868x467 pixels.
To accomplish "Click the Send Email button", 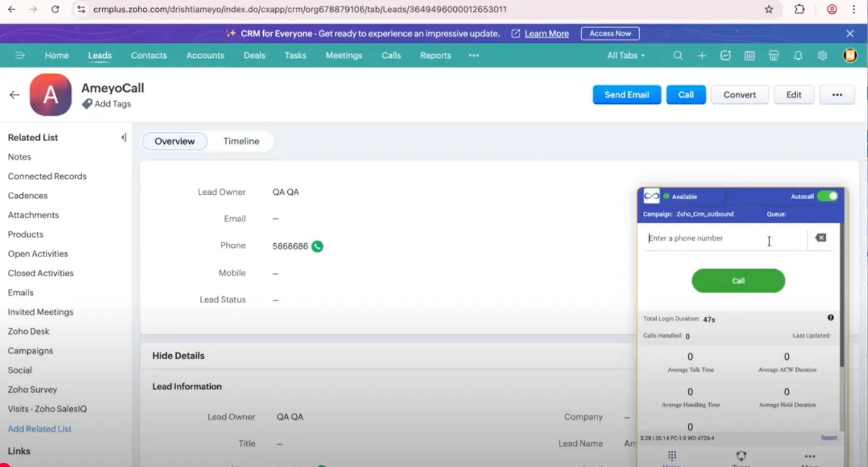I will (627, 95).
